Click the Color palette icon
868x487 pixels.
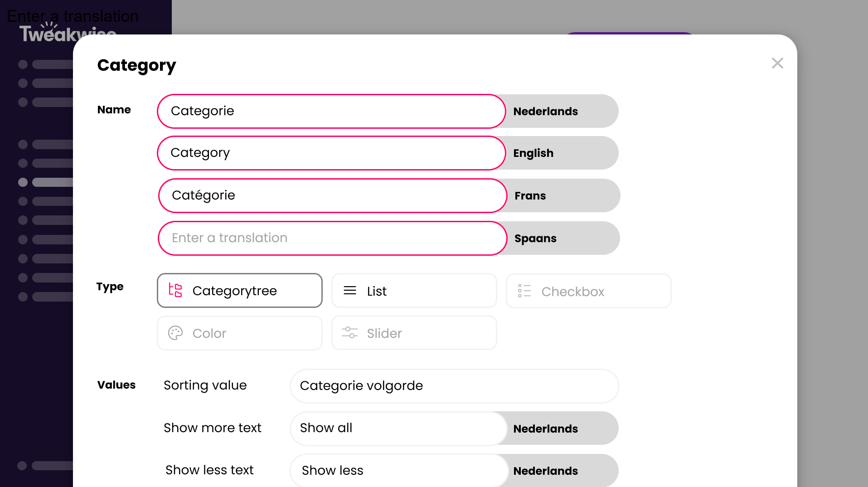coord(175,333)
